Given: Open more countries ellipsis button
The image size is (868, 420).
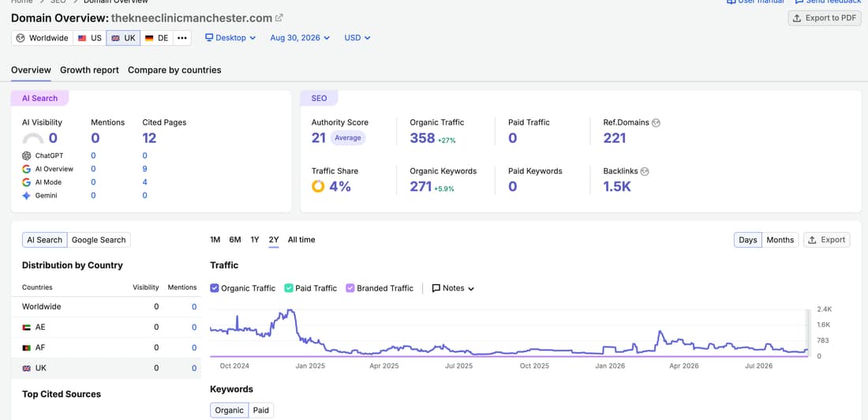Looking at the screenshot, I should click(182, 38).
